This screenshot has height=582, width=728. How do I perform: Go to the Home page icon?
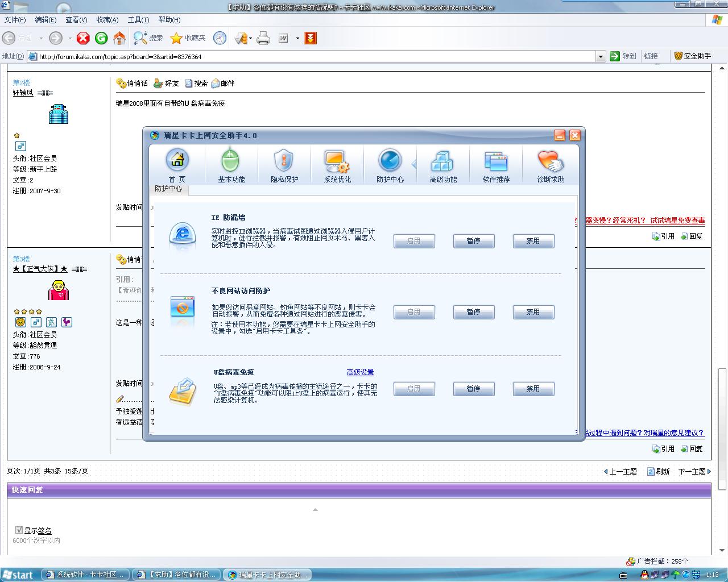click(119, 38)
